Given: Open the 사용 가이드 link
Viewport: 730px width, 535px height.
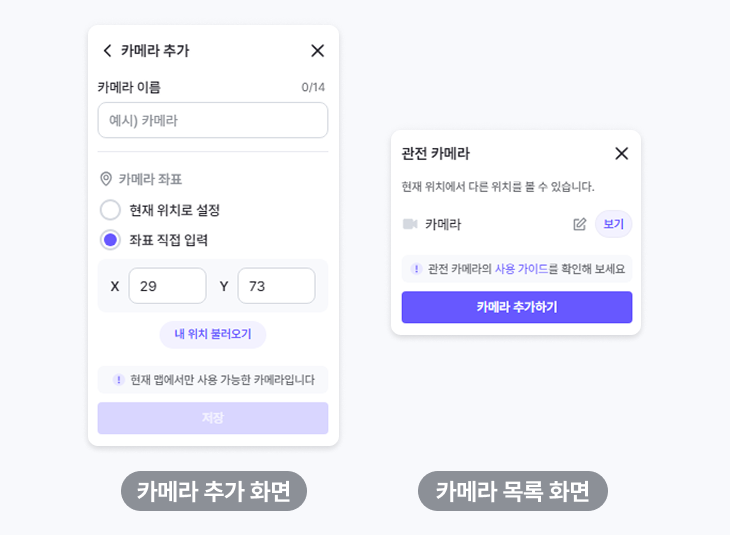Looking at the screenshot, I should click(521, 269).
